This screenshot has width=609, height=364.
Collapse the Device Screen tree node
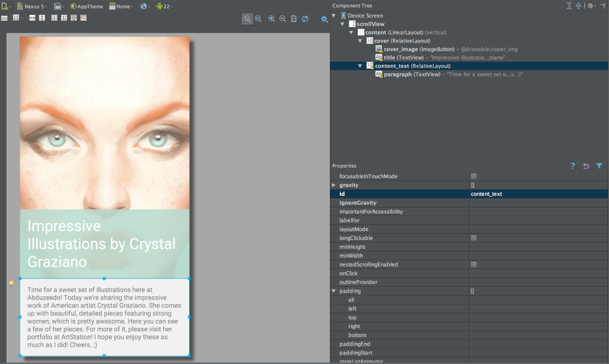coord(334,16)
